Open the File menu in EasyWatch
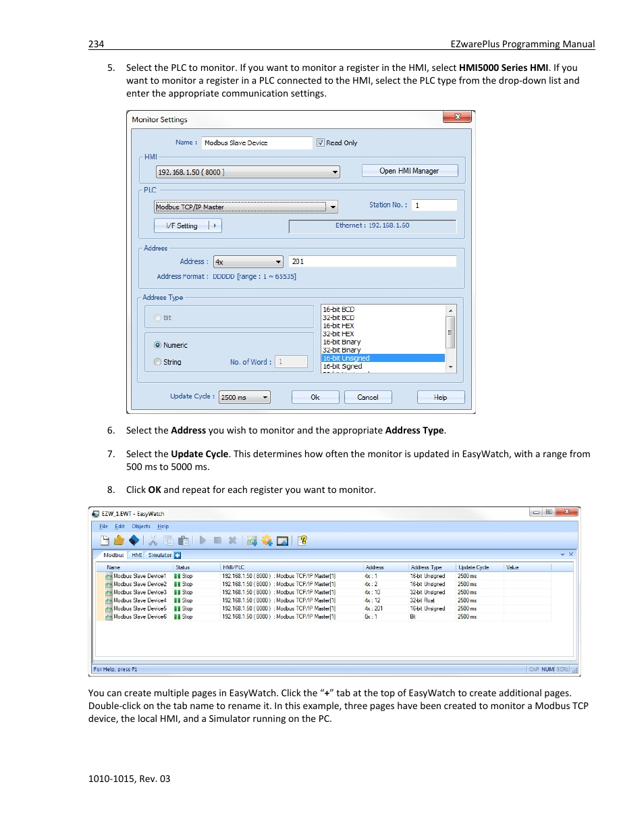This screenshot has width=644, height=834. click(x=103, y=526)
